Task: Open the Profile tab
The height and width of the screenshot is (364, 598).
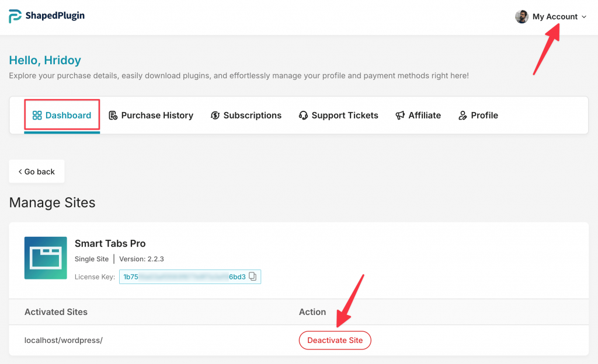Action: pos(478,116)
